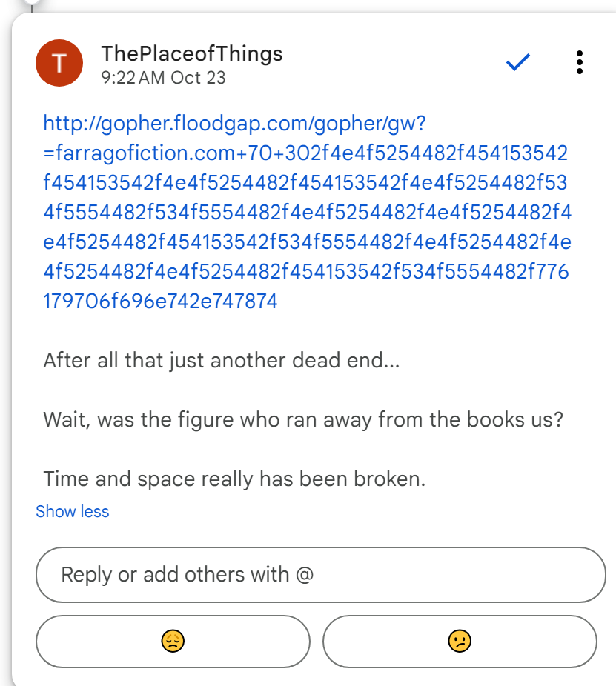Click the @ symbol in reply placeholder

[x=304, y=575]
